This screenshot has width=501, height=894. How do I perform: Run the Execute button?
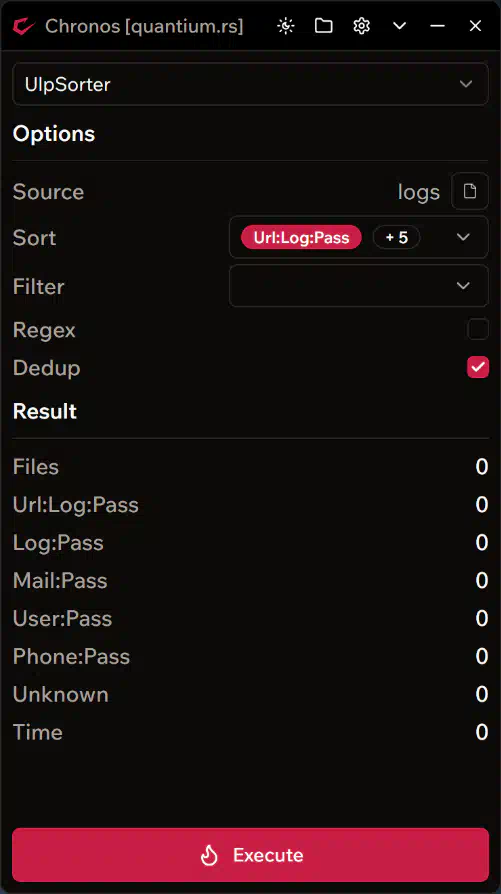coord(250,855)
